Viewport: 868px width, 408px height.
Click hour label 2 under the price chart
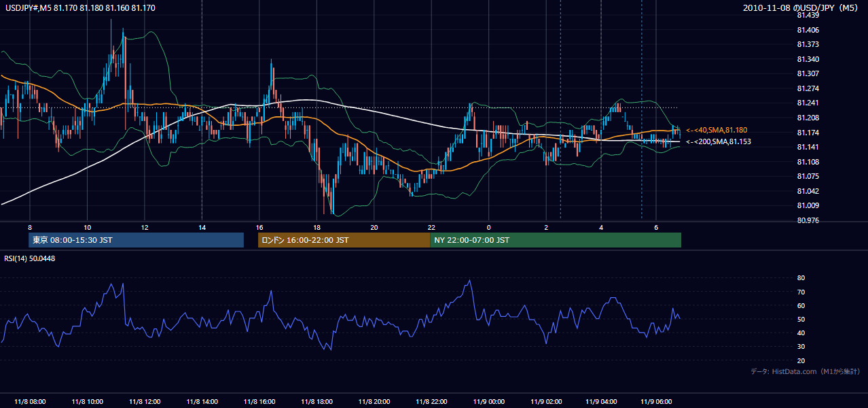click(x=546, y=226)
